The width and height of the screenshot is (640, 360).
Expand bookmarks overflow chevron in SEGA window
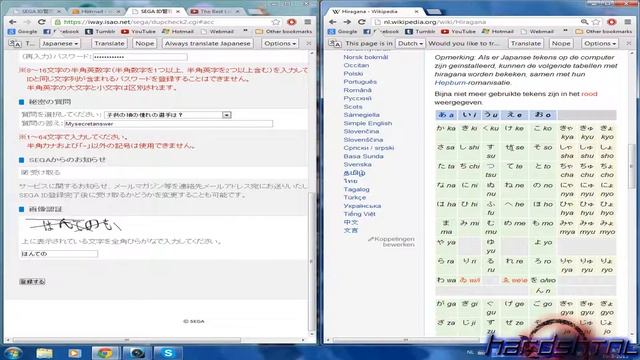pos(245,31)
